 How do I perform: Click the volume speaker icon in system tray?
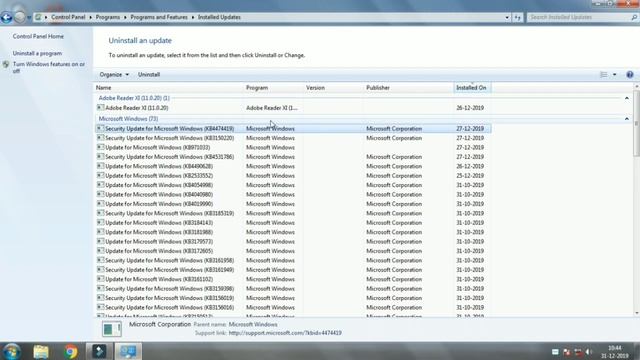(589, 352)
